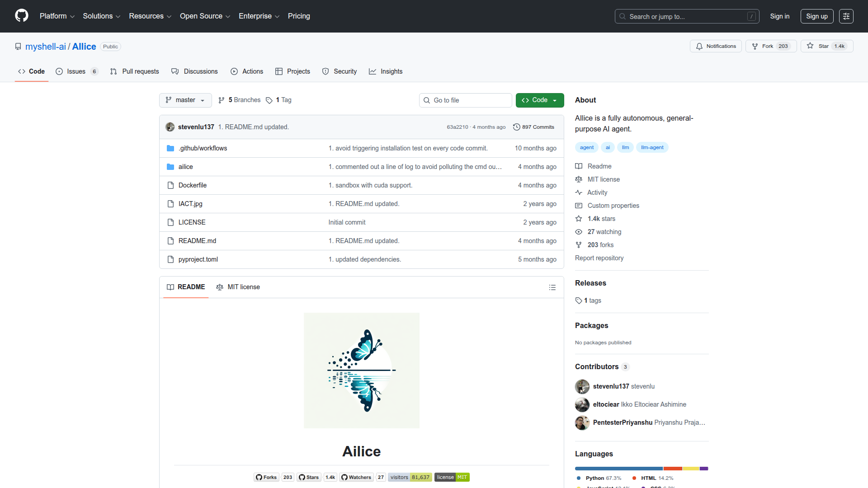The height and width of the screenshot is (488, 868).
Task: Open the master branch dropdown
Action: (x=185, y=100)
